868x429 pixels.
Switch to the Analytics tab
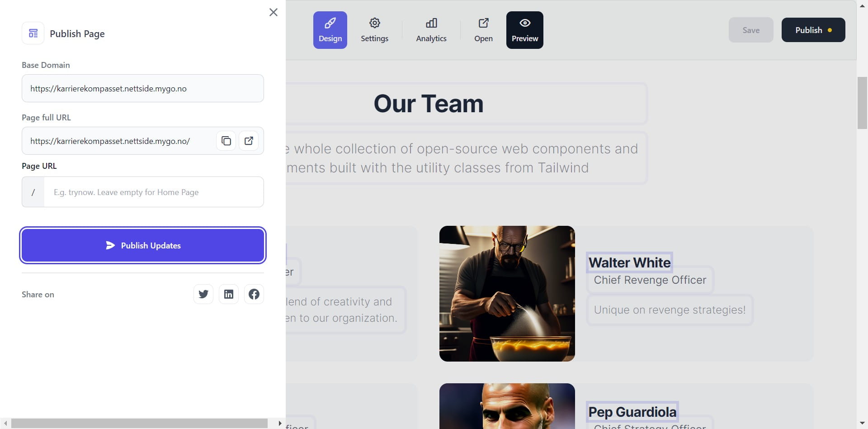pos(431,30)
